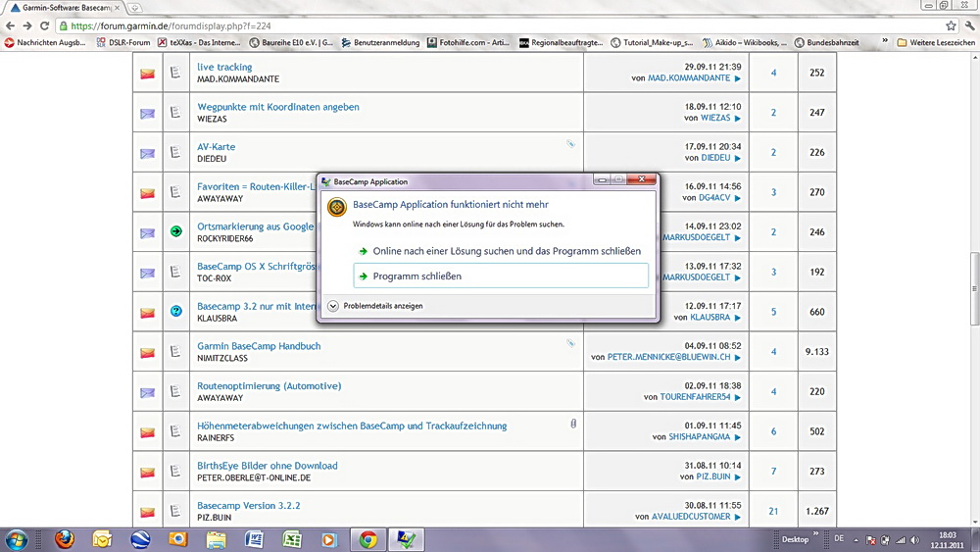Open thread Routenoptimierung (Automotive)
The height and width of the screenshot is (552, 980).
(x=269, y=385)
